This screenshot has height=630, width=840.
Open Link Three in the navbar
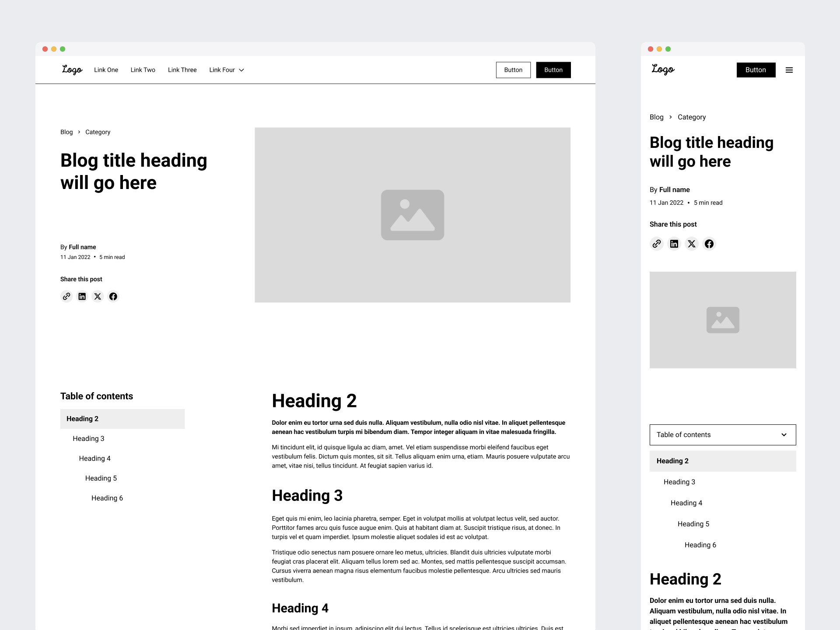[x=182, y=70]
